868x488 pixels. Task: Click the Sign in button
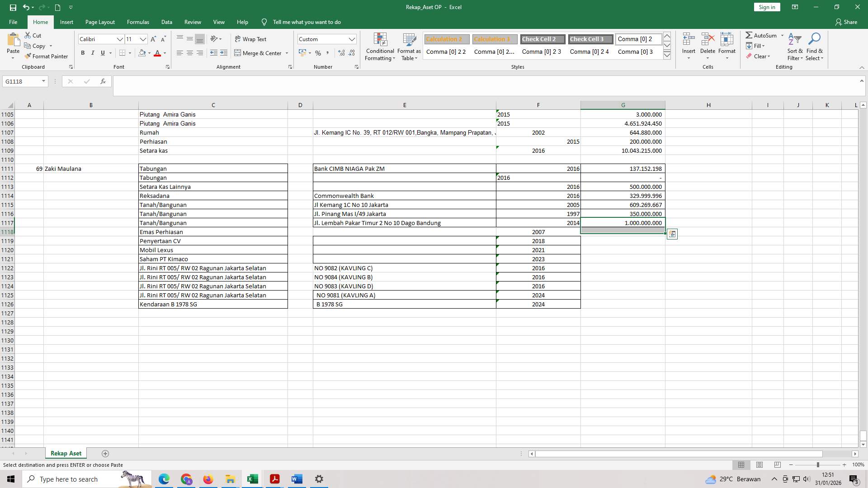[767, 7]
